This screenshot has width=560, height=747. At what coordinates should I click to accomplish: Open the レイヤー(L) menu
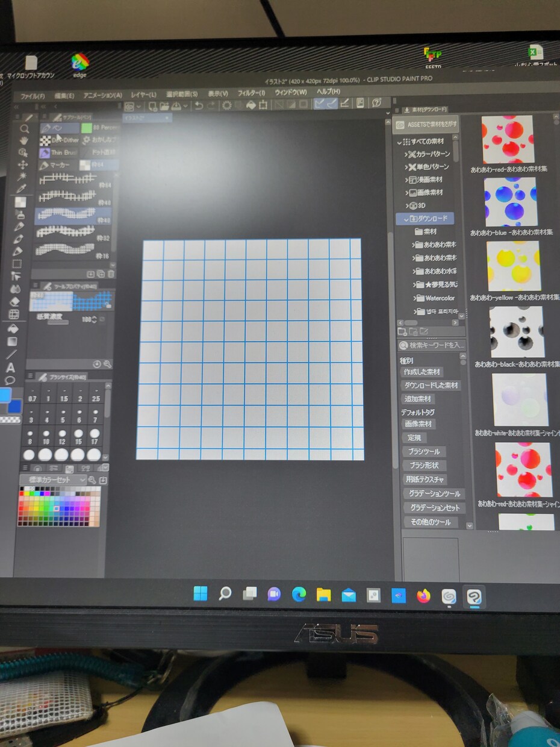[144, 95]
